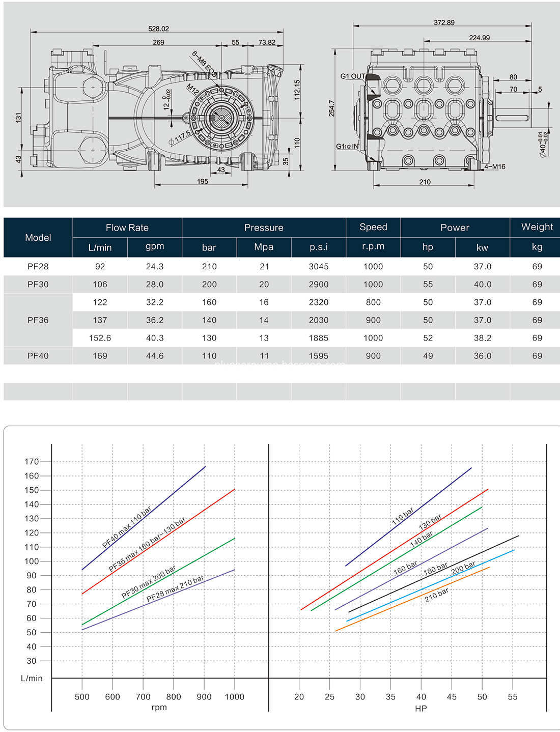The height and width of the screenshot is (732, 560).
Task: Click the HP axis title
Action: [x=421, y=709]
